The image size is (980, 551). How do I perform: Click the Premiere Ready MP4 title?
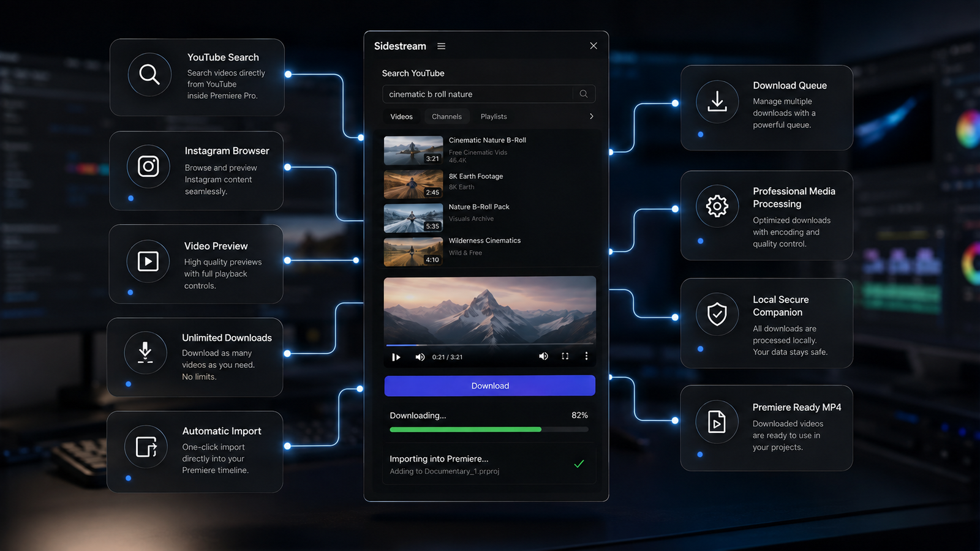pos(797,408)
